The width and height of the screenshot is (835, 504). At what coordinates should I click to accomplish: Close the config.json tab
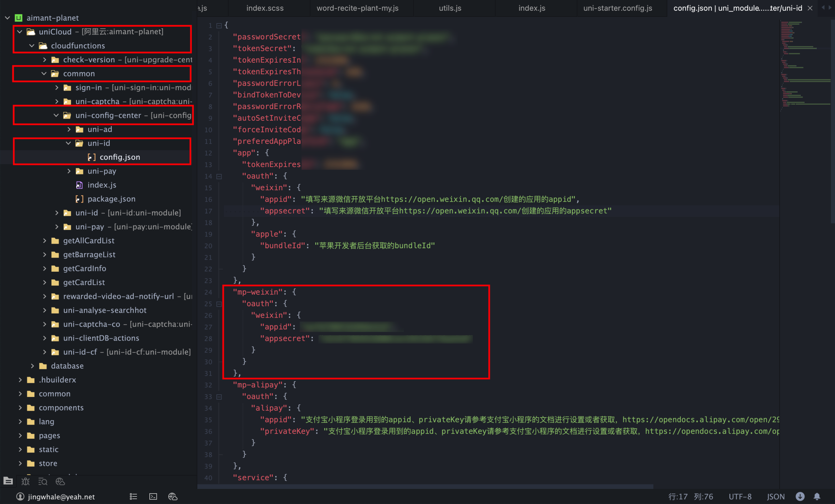(x=810, y=8)
